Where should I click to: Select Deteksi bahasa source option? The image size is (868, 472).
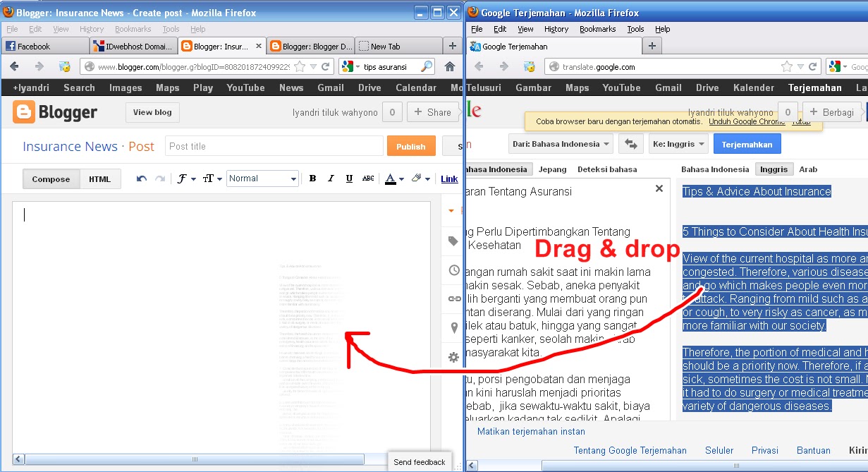tap(607, 169)
